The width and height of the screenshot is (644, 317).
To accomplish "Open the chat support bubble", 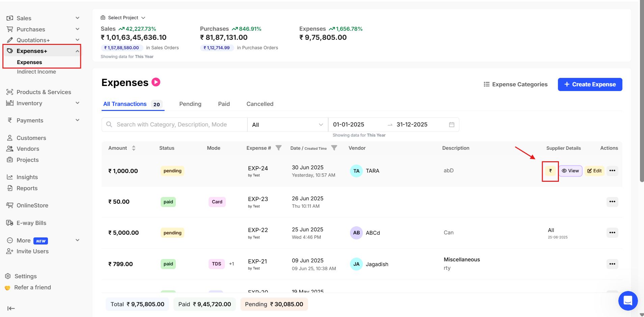I will 627,300.
